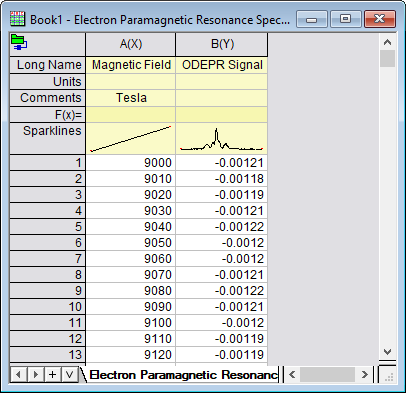Viewport: 406px width, 393px height.
Task: Click cell with value 9070
Action: [x=131, y=275]
